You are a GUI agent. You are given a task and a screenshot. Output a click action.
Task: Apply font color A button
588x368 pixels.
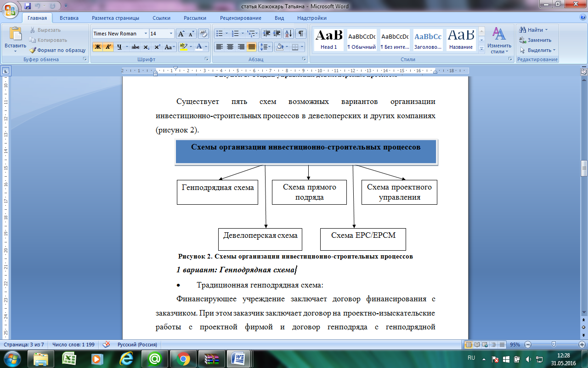tap(199, 47)
